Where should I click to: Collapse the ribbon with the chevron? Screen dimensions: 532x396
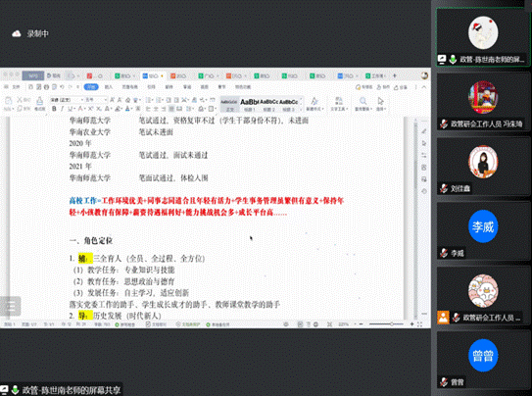click(424, 87)
